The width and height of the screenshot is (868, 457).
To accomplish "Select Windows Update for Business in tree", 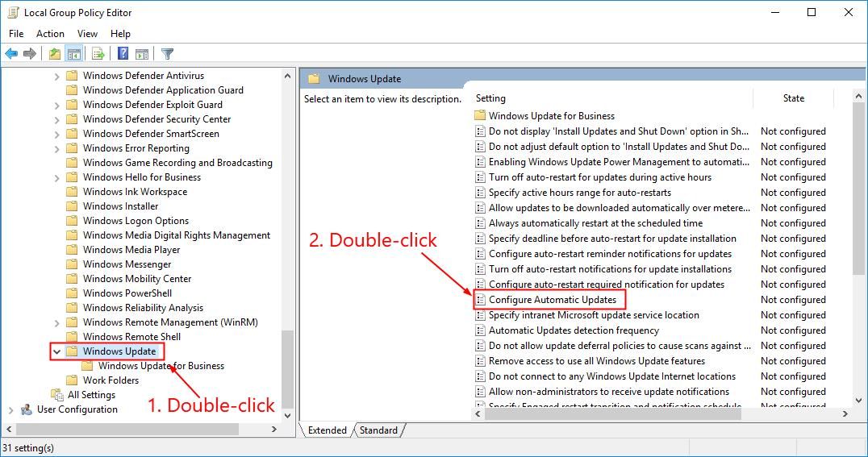I will 161,366.
